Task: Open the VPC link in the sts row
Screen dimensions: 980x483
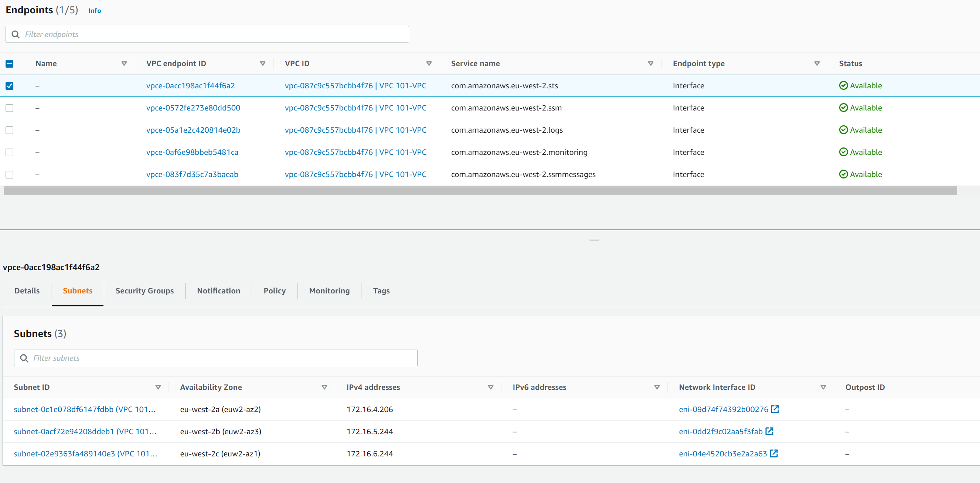Action: (355, 86)
